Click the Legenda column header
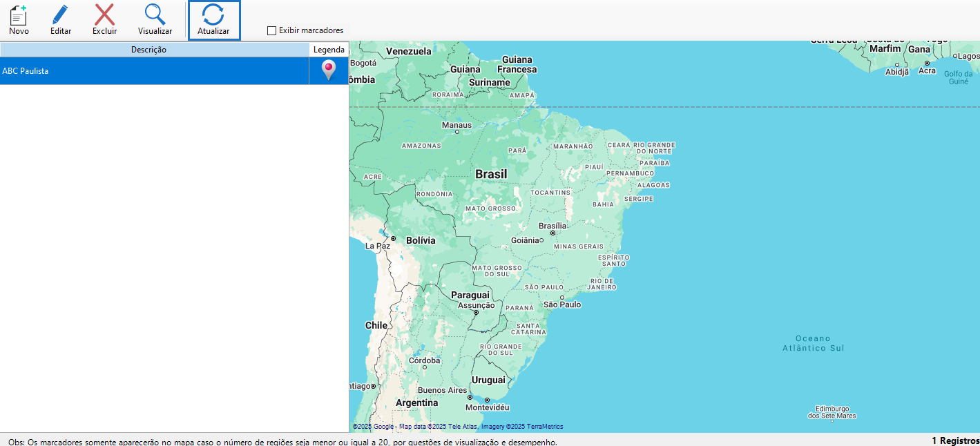This screenshot has height=446, width=980. [x=329, y=49]
